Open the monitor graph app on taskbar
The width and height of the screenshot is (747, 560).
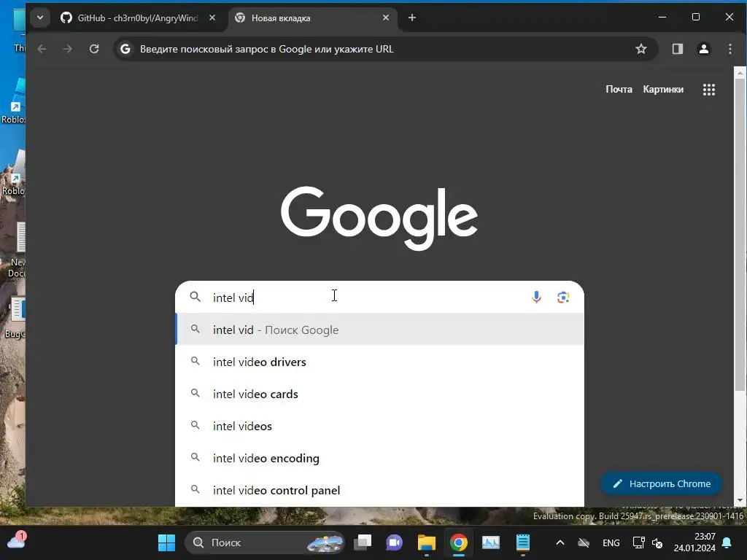491,542
